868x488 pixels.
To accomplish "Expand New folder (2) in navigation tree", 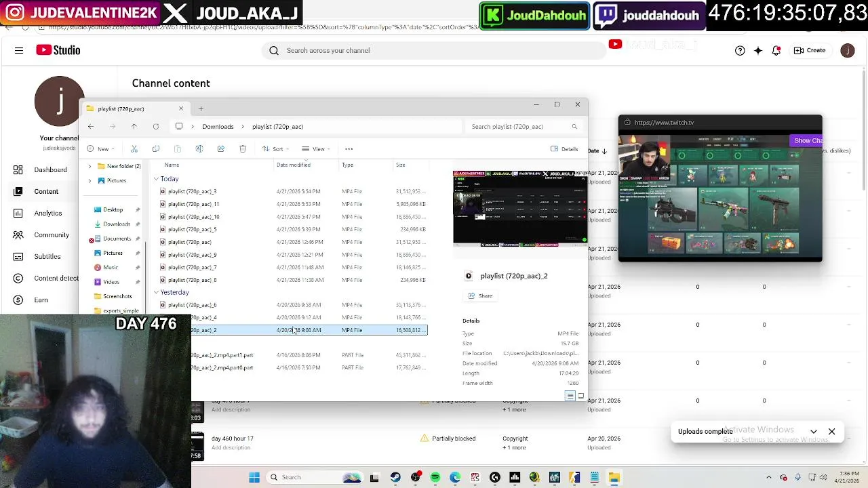I will 90,166.
